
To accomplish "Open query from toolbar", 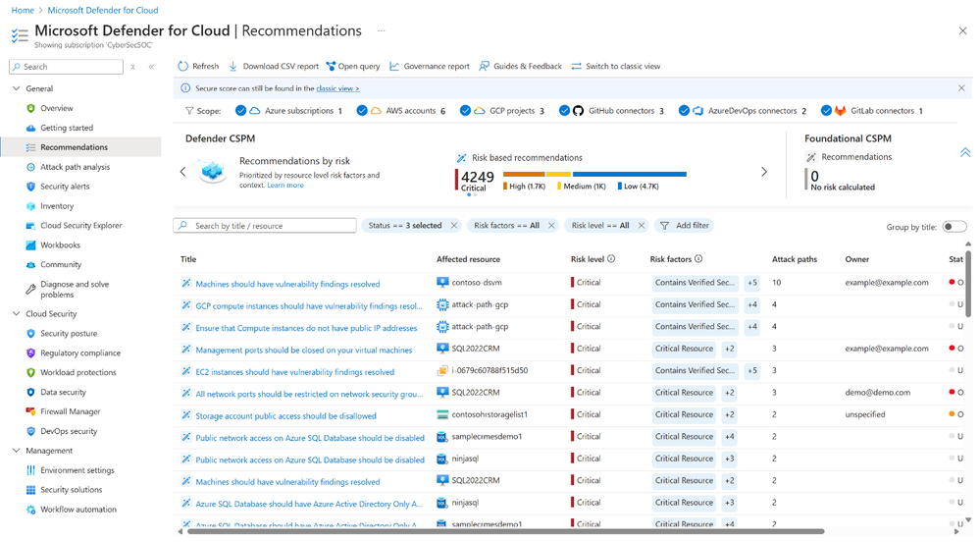I will click(x=353, y=67).
